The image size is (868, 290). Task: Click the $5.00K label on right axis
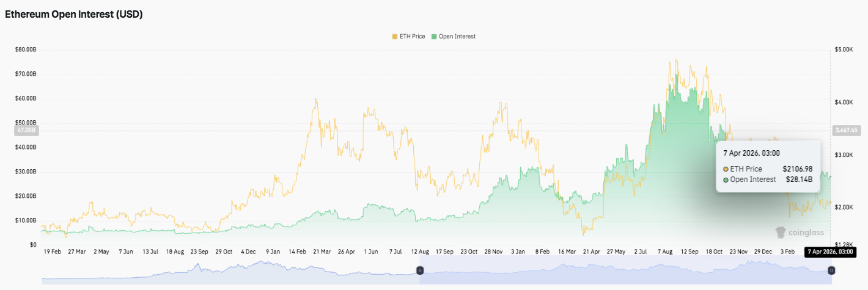[844, 49]
